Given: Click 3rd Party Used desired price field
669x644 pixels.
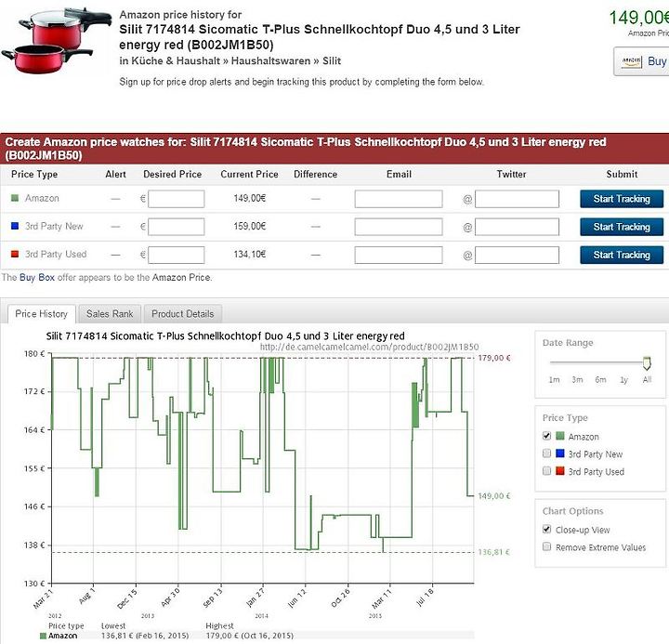Looking at the screenshot, I should (x=177, y=256).
